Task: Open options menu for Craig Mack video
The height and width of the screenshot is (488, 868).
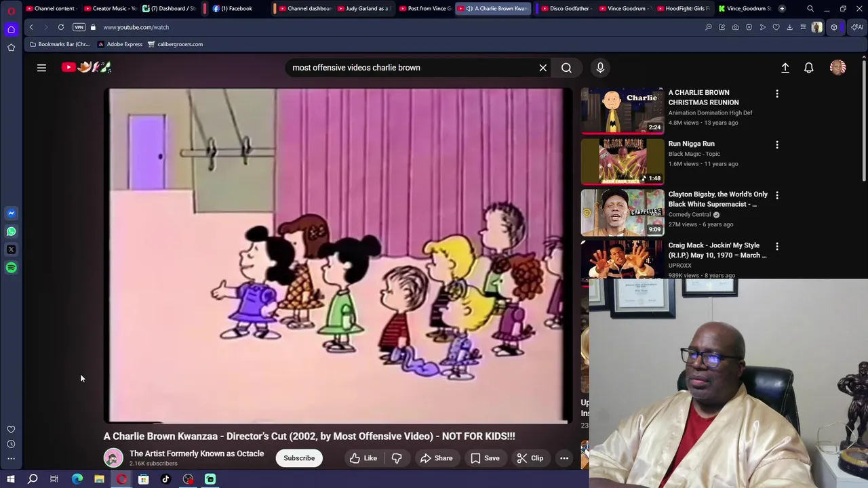Action: (x=777, y=246)
